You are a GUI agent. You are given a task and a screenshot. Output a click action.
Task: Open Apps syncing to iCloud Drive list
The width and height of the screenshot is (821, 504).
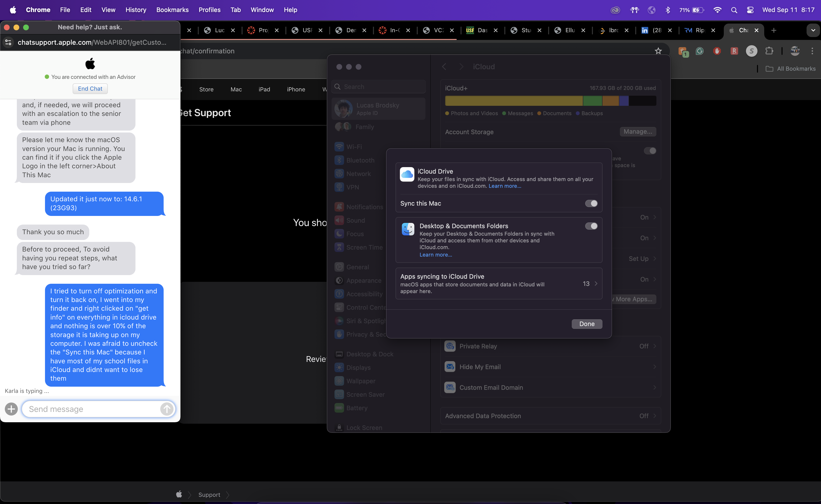click(499, 283)
